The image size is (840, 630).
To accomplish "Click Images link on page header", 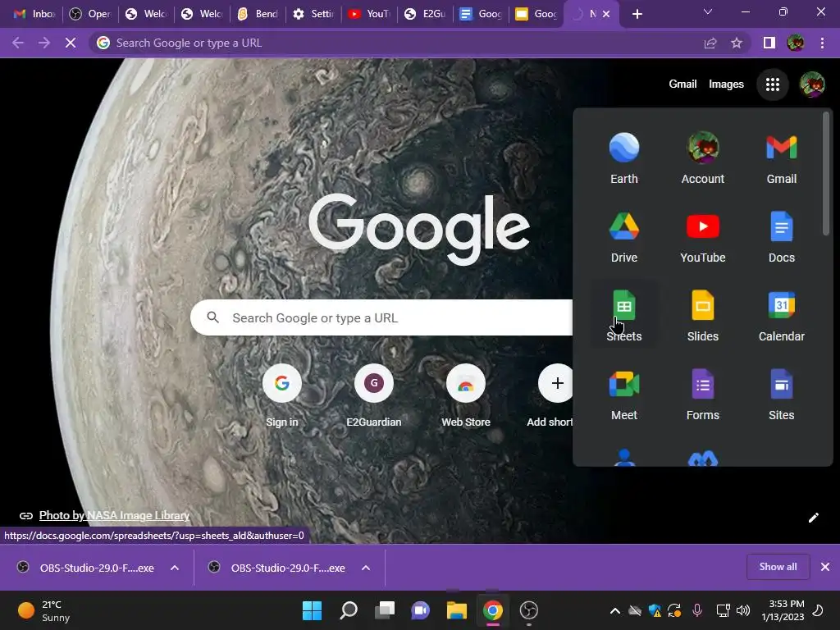I will [726, 84].
